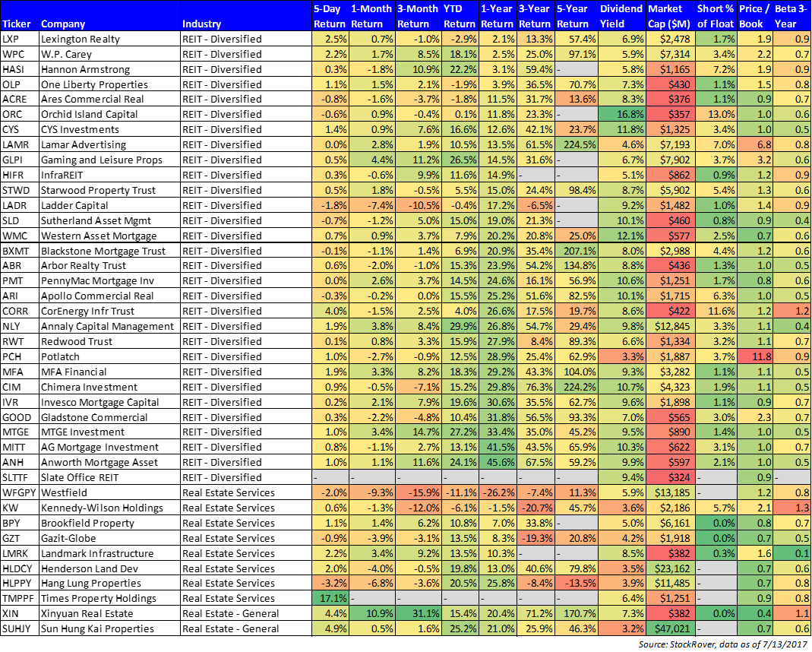
Task: Select the WPC ticker cell
Action: (x=20, y=54)
